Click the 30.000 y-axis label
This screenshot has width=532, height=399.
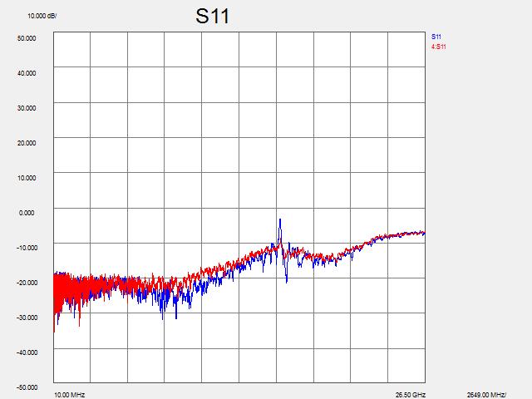[27, 107]
